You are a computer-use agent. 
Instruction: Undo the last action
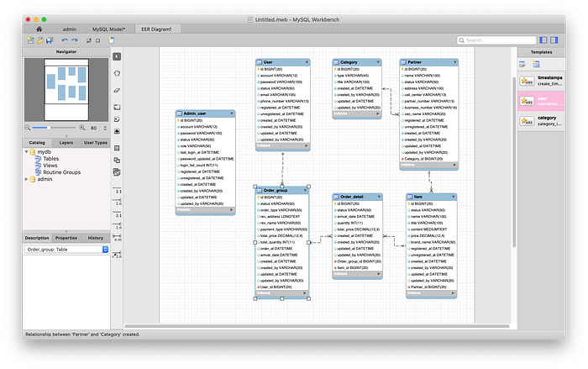[x=65, y=40]
